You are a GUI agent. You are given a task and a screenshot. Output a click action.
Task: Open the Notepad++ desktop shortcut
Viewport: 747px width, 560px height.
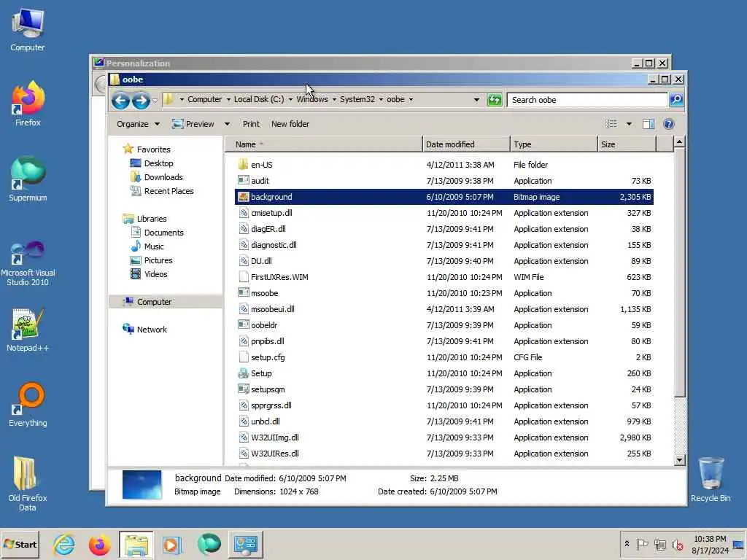point(28,330)
